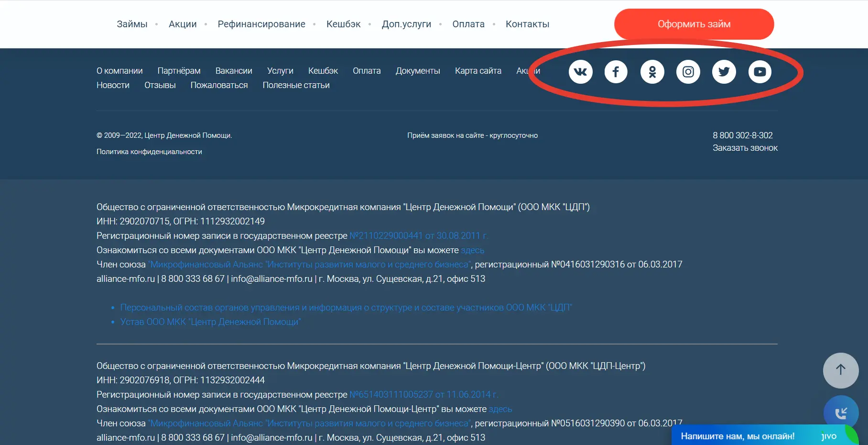Click the scroll-to-top arrow button
Screen dimensions: 868x445
click(x=841, y=370)
